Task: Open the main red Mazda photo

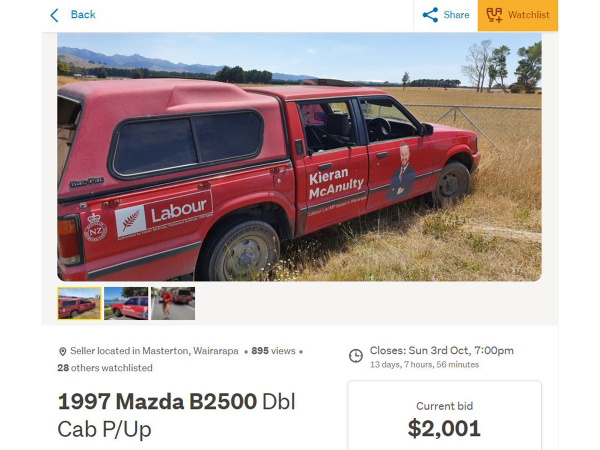Action: coord(299,157)
